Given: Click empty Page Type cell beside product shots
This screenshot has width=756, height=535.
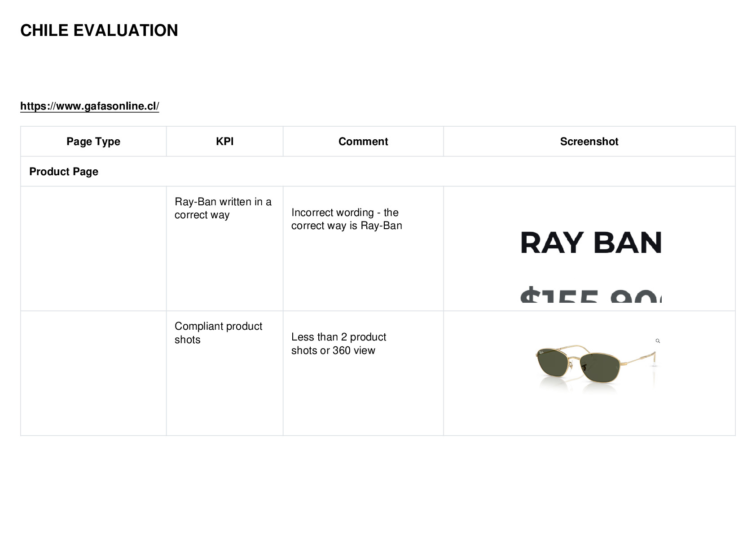Looking at the screenshot, I should pyautogui.click(x=93, y=373).
